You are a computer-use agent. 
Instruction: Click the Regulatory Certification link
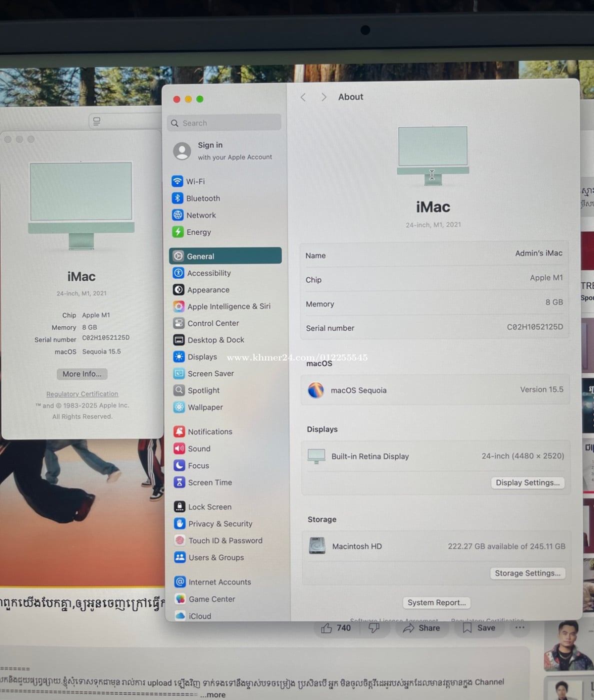[82, 394]
